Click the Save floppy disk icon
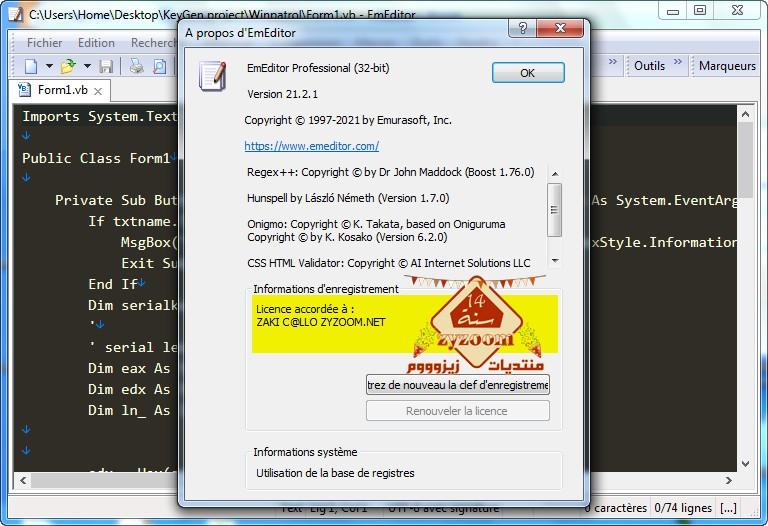This screenshot has height=526, width=768. pyautogui.click(x=106, y=66)
